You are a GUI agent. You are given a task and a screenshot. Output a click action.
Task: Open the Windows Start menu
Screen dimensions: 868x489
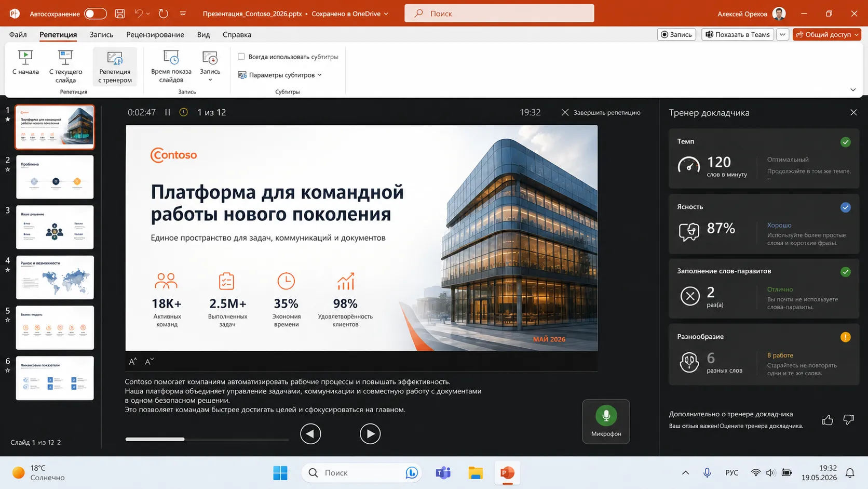pos(280,473)
